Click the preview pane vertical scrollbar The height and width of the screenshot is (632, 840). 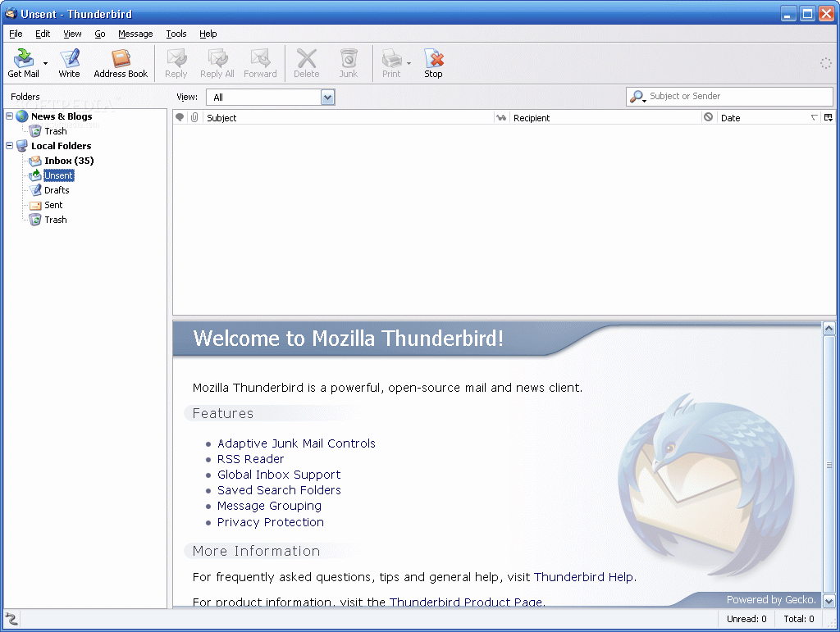click(x=829, y=464)
